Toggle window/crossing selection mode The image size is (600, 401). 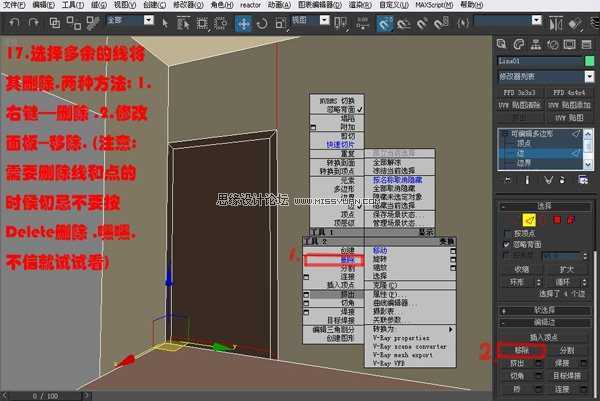click(220, 23)
